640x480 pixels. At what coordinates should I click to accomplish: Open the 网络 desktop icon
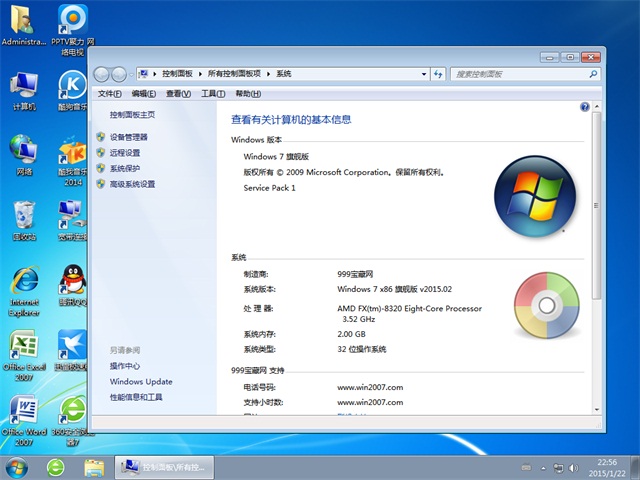[24, 155]
